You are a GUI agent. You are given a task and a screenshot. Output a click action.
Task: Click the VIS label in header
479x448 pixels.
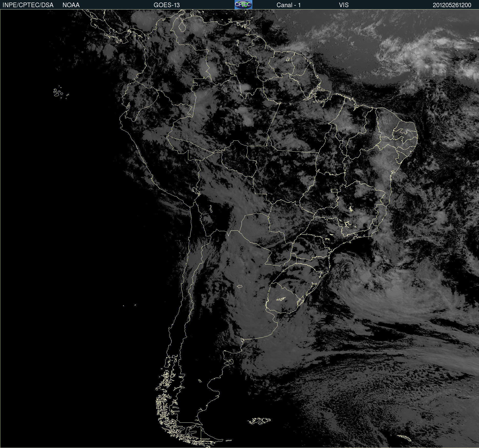[344, 5]
